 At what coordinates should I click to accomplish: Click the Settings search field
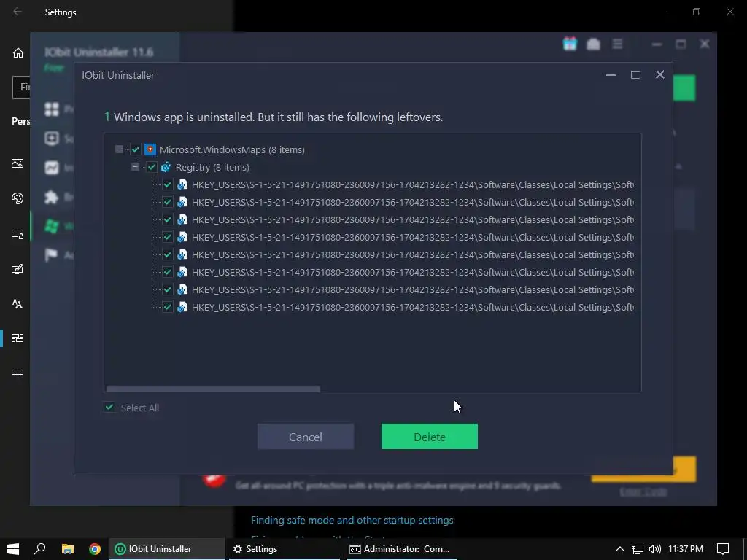21,87
